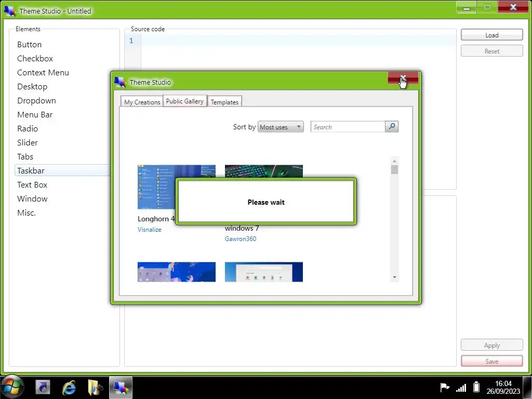Minimize the main Theme Studio window
Viewport: 532px width, 399px height.
(467, 7)
